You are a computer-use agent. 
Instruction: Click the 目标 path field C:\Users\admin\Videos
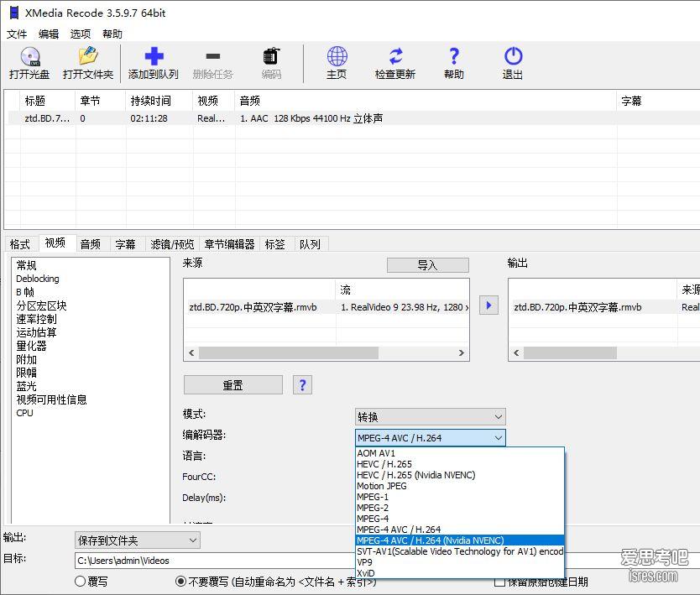[x=214, y=561]
